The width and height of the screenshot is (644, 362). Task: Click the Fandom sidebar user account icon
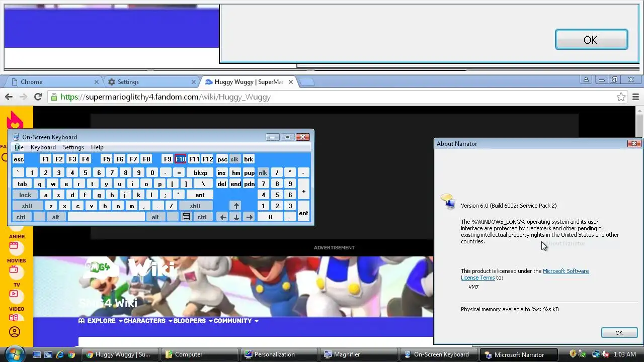coord(15,332)
